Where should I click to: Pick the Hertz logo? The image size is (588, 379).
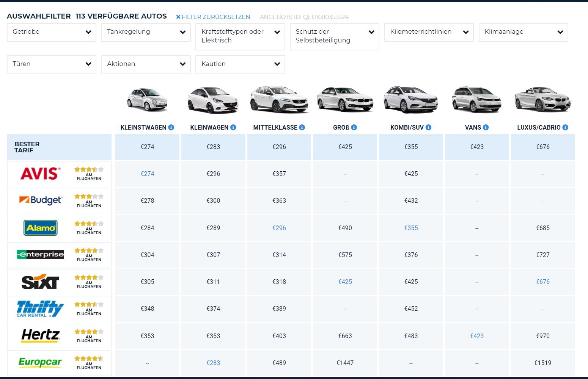click(40, 335)
